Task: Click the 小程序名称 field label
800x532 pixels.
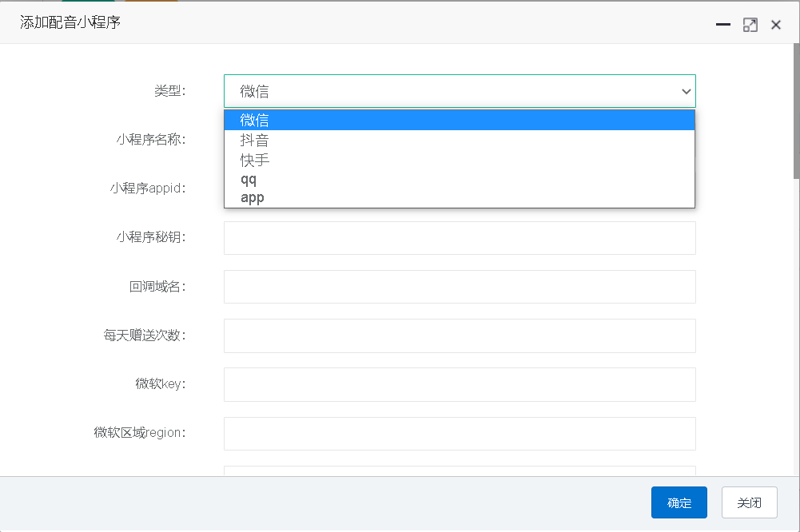Action: 150,140
